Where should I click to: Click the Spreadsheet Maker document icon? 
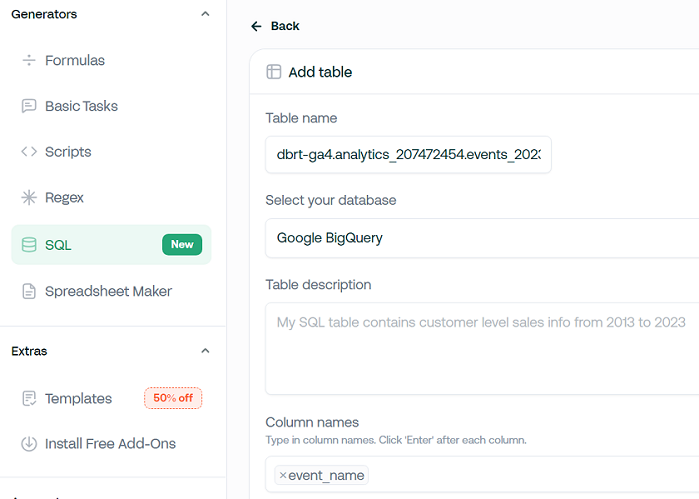click(x=29, y=291)
